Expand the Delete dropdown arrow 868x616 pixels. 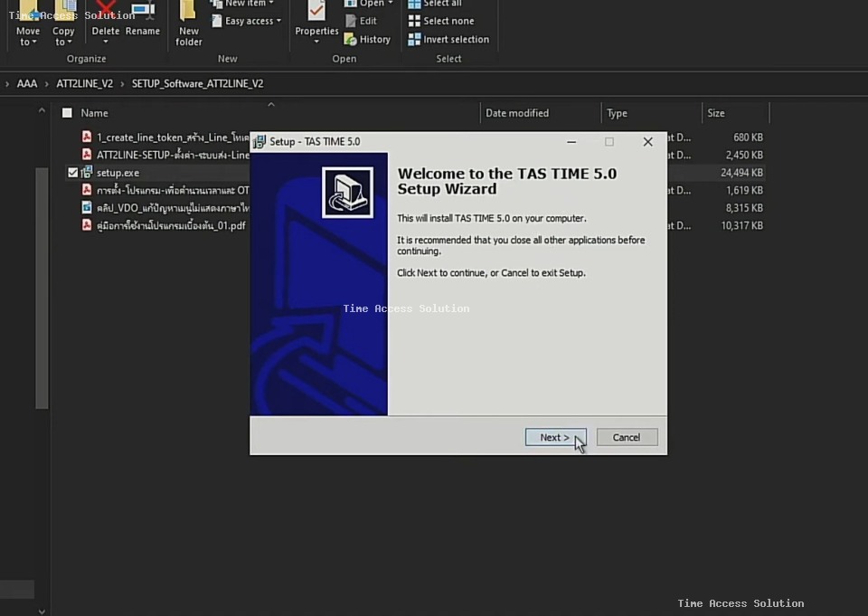[106, 43]
